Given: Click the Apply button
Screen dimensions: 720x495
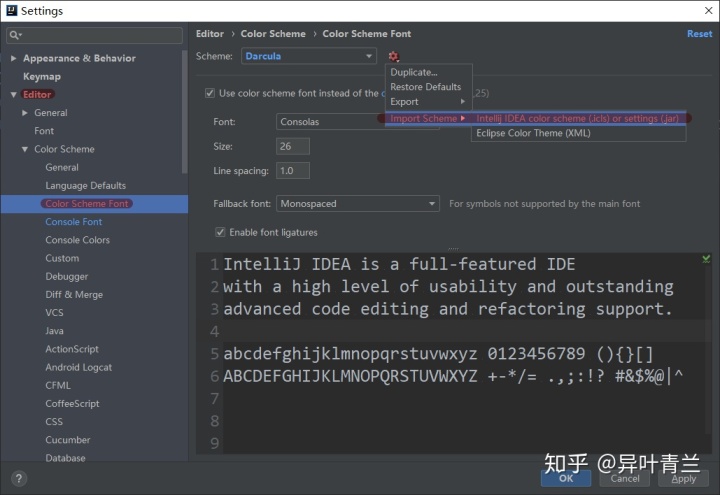Looking at the screenshot, I should coord(683,478).
